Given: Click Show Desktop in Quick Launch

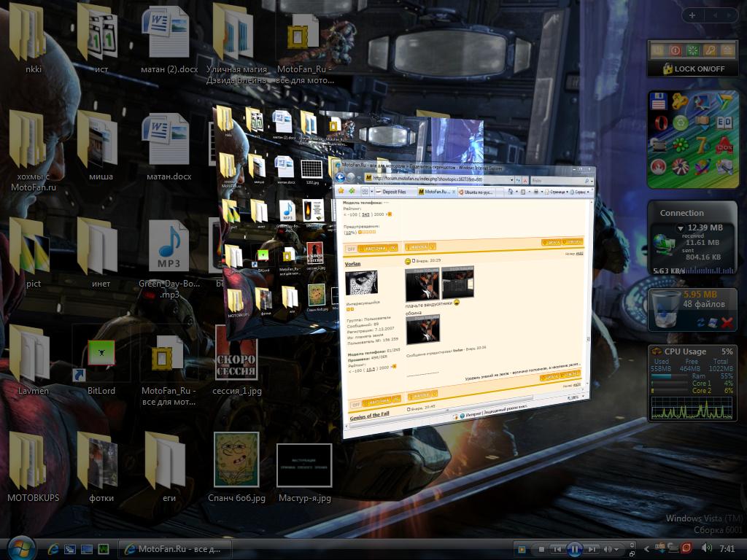Looking at the screenshot, I should (x=87, y=549).
